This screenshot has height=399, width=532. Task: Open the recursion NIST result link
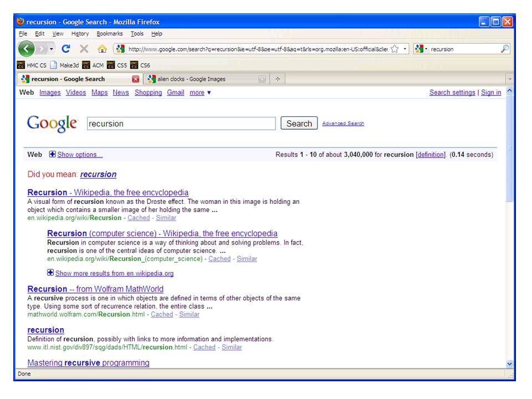pos(46,330)
